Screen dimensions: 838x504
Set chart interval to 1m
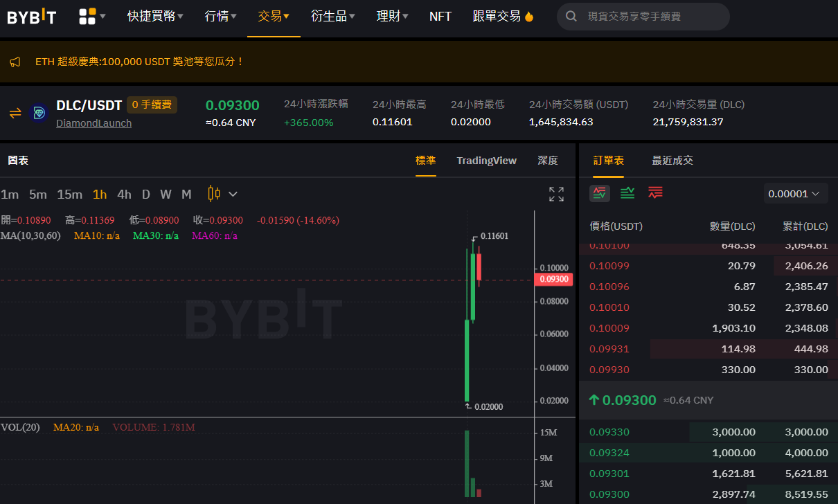pyautogui.click(x=10, y=195)
